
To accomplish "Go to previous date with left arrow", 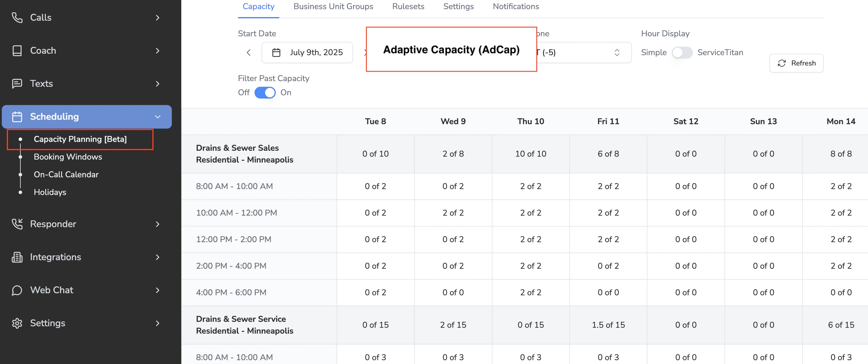I will (x=249, y=53).
